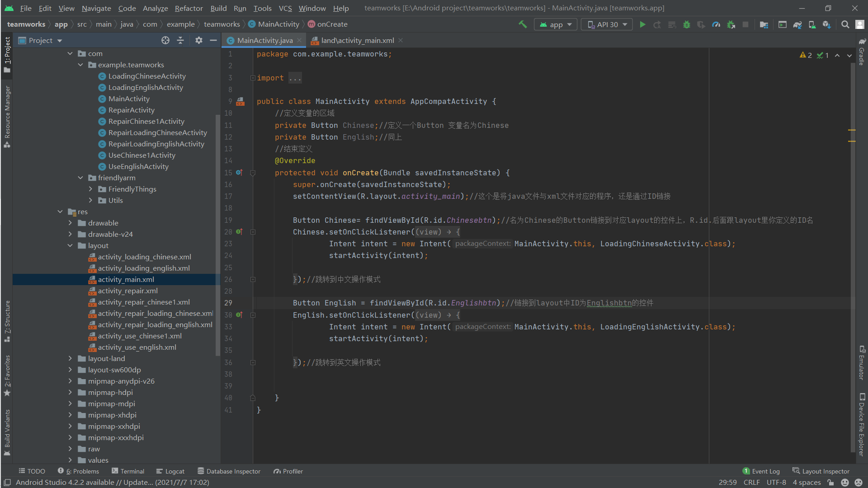Click the Search Everywhere magnifier icon
868x488 pixels.
[x=845, y=24]
